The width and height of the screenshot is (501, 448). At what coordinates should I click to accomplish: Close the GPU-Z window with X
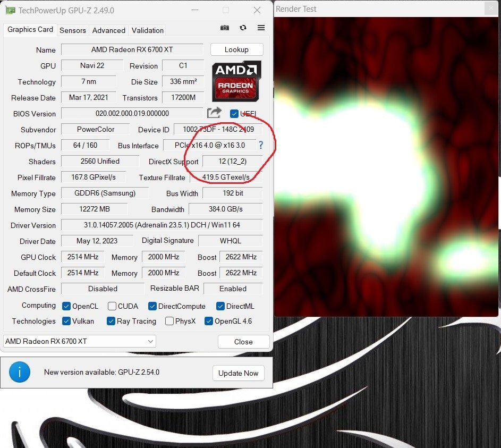[257, 10]
